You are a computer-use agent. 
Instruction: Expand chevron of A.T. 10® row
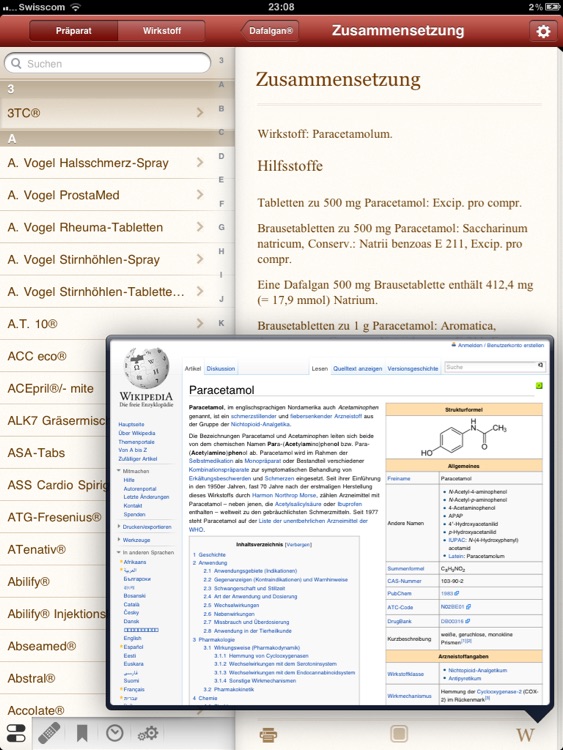(200, 323)
